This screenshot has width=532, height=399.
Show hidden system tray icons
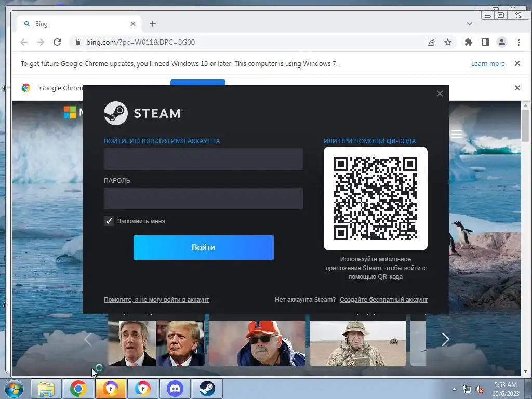point(454,389)
